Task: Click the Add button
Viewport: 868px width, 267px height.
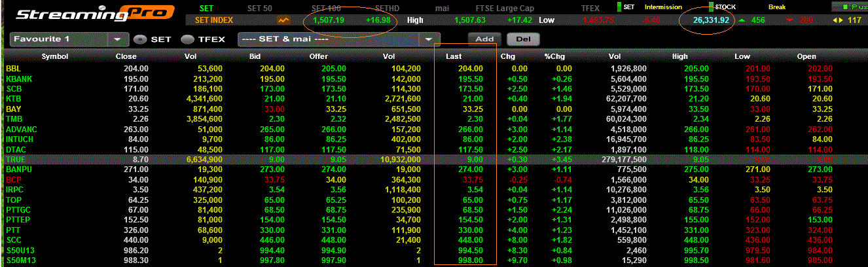Action: tap(484, 39)
